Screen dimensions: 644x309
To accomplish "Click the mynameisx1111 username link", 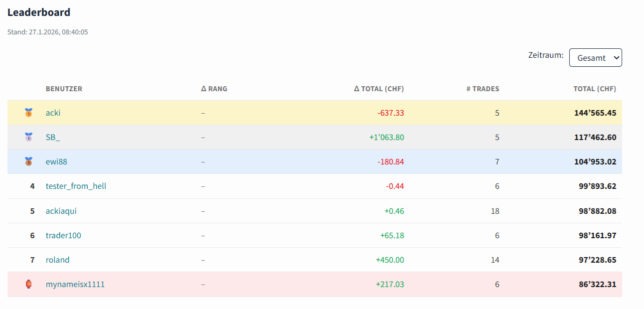I will click(75, 284).
